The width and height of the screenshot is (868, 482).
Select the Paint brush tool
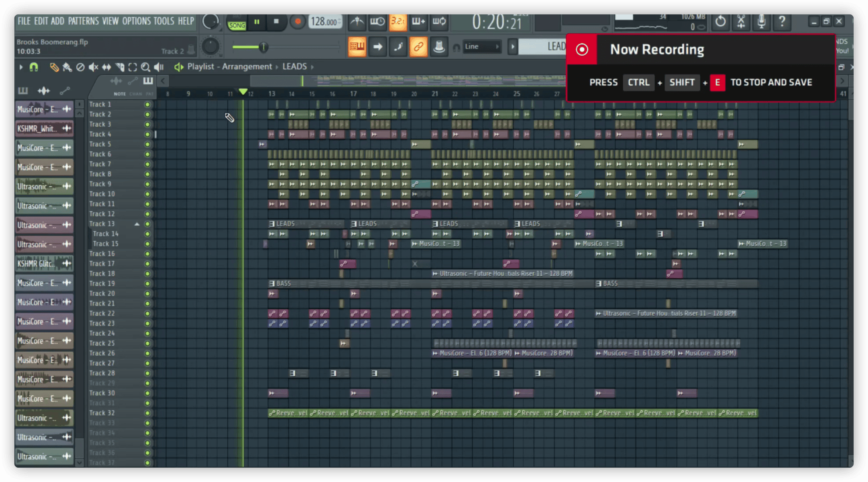point(67,67)
